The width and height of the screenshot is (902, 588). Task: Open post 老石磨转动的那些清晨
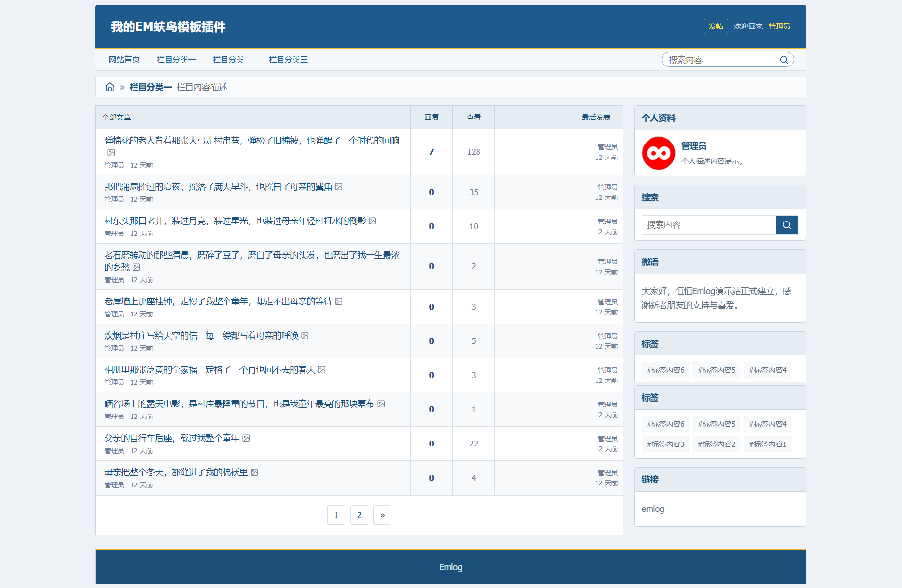tap(252, 261)
